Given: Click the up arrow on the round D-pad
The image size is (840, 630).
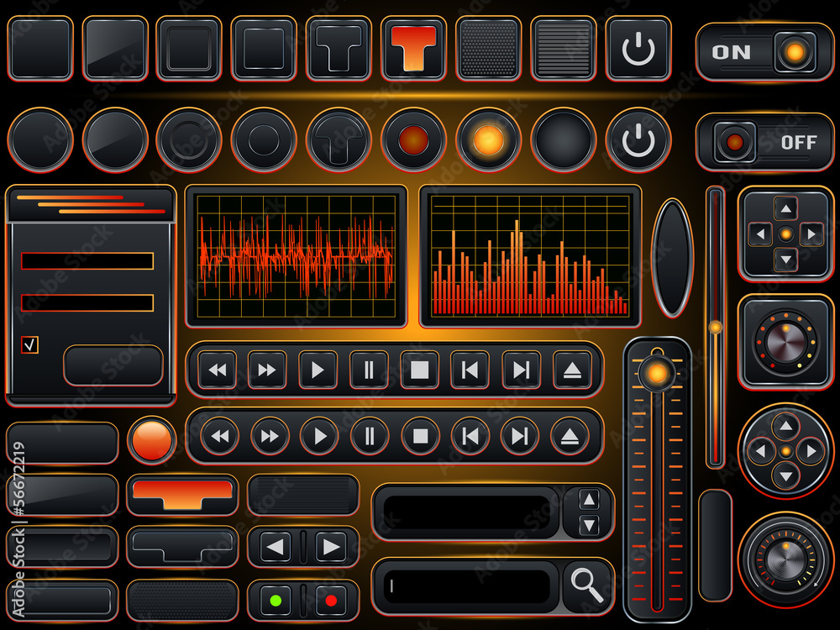Looking at the screenshot, I should (x=786, y=426).
